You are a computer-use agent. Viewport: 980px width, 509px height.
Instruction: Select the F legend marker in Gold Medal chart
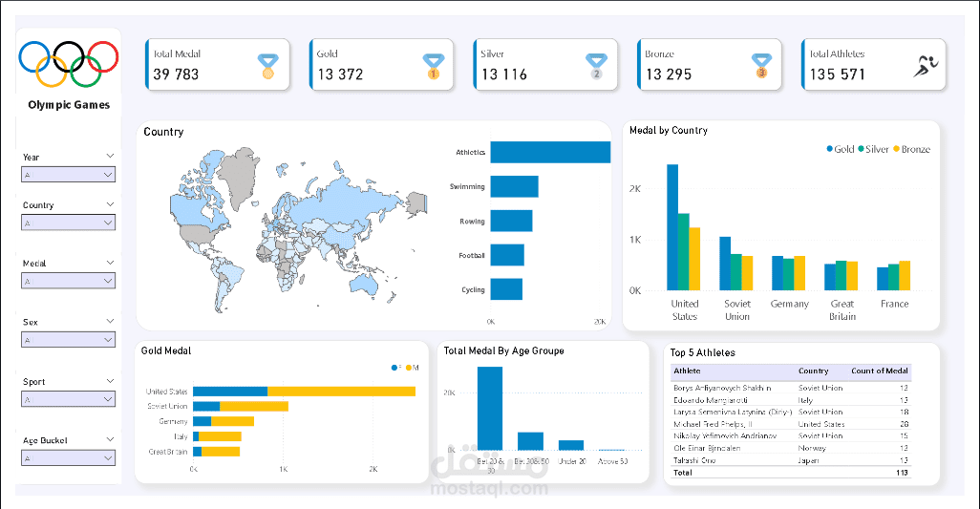pyautogui.click(x=394, y=368)
